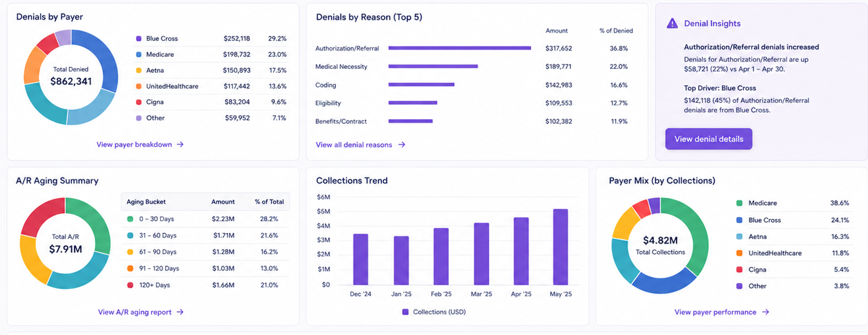Select the Medical Necessity denial bar
868x335 pixels.
tap(433, 67)
